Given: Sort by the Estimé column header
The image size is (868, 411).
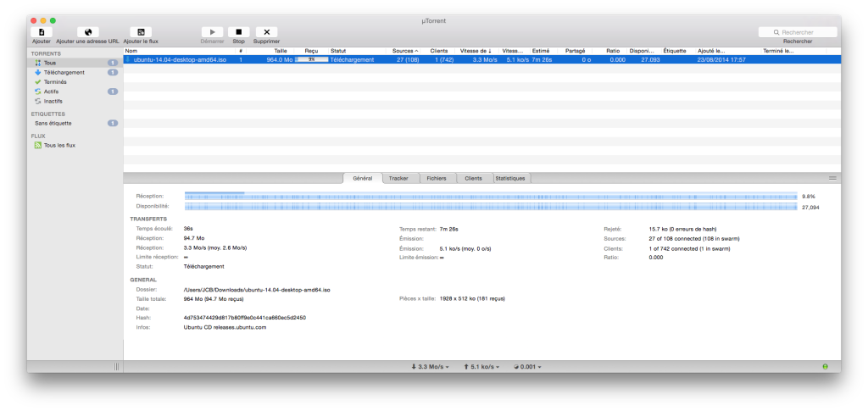Looking at the screenshot, I should coord(543,51).
